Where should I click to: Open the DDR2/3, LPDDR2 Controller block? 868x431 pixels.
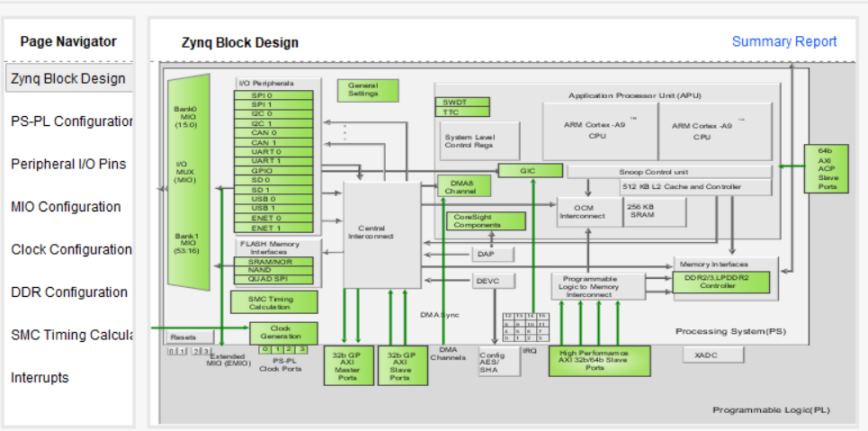(722, 283)
